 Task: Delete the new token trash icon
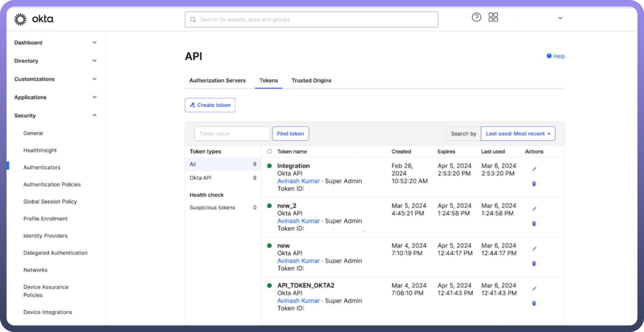[534, 264]
